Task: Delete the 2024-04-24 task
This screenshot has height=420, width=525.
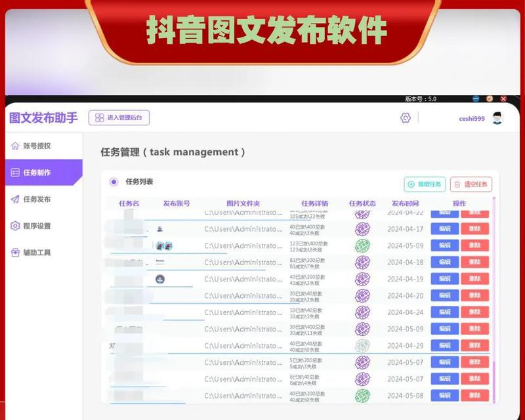Action: pyautogui.click(x=474, y=312)
